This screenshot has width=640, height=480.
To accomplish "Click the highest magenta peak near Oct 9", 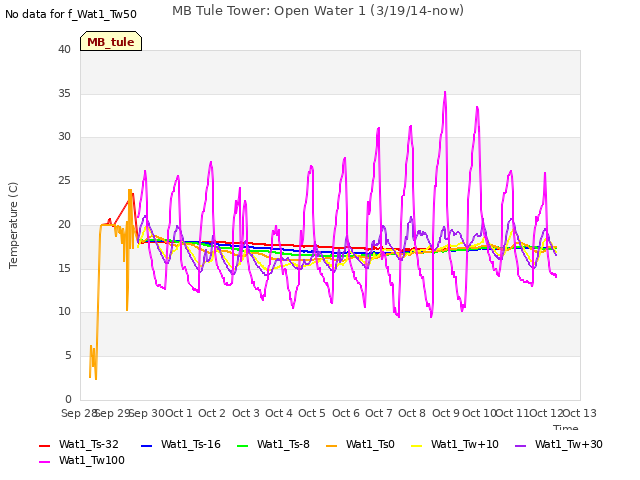I will [445, 92].
